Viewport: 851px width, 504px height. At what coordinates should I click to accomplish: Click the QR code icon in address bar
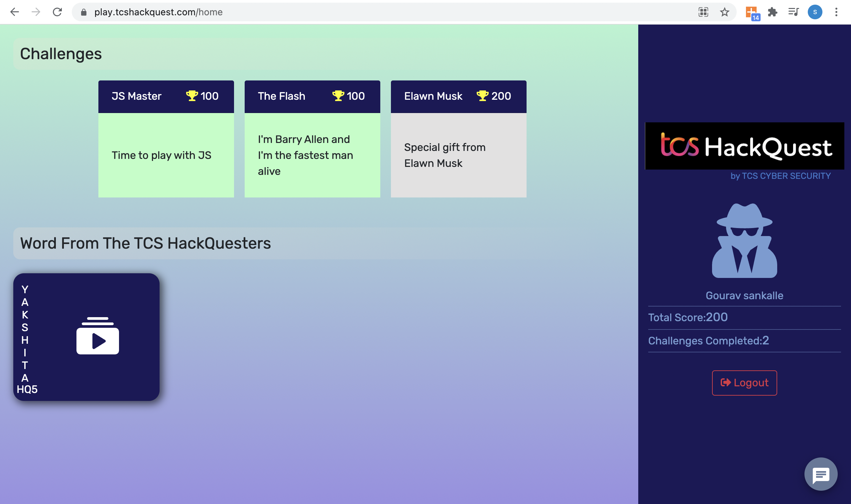click(x=703, y=12)
